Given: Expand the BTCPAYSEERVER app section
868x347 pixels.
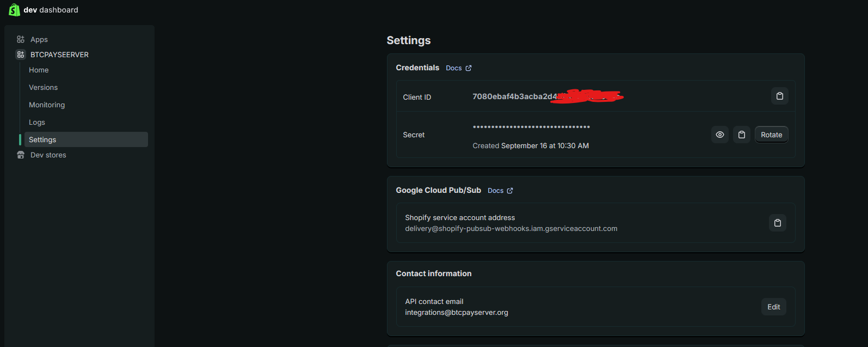Looking at the screenshot, I should click(60, 54).
